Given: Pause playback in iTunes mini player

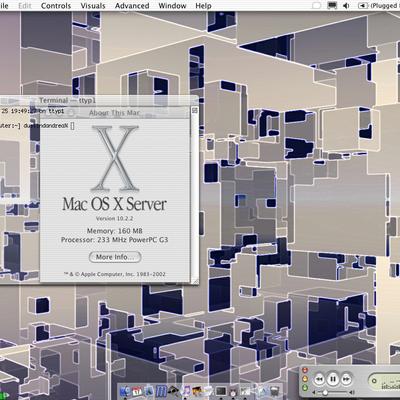Looking at the screenshot, I should [x=333, y=379].
